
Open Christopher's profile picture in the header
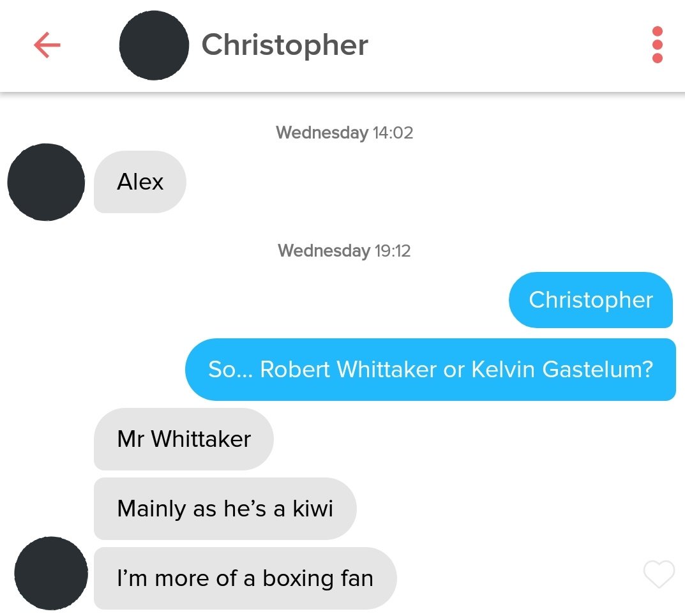point(154,45)
